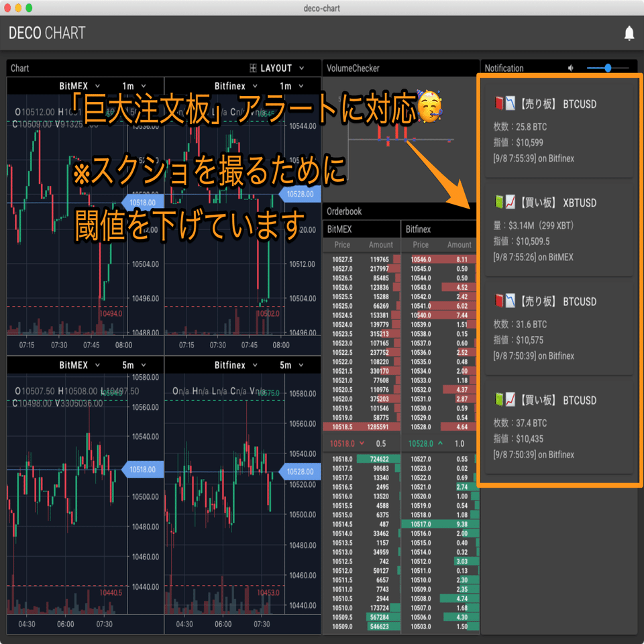The height and width of the screenshot is (644, 644).
Task: Click the DECO CHART logo
Action: point(46,32)
